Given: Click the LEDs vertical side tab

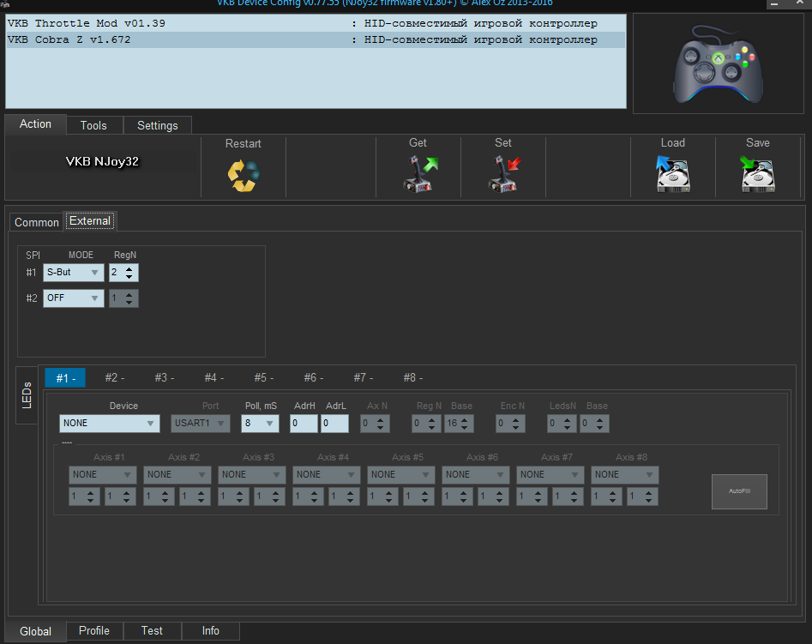Looking at the screenshot, I should coord(27,395).
